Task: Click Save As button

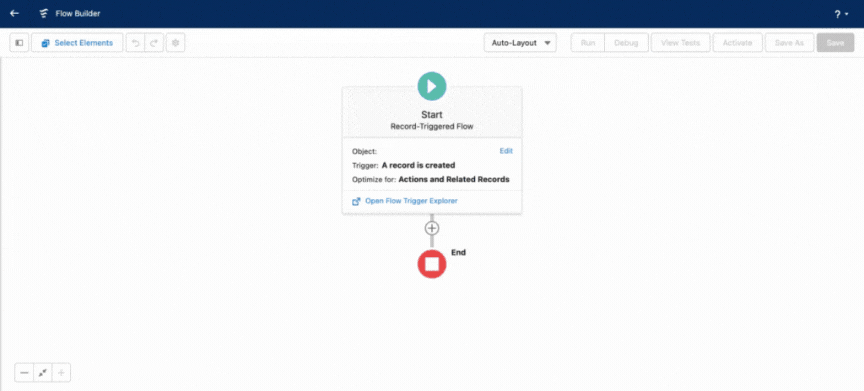Action: pyautogui.click(x=790, y=43)
